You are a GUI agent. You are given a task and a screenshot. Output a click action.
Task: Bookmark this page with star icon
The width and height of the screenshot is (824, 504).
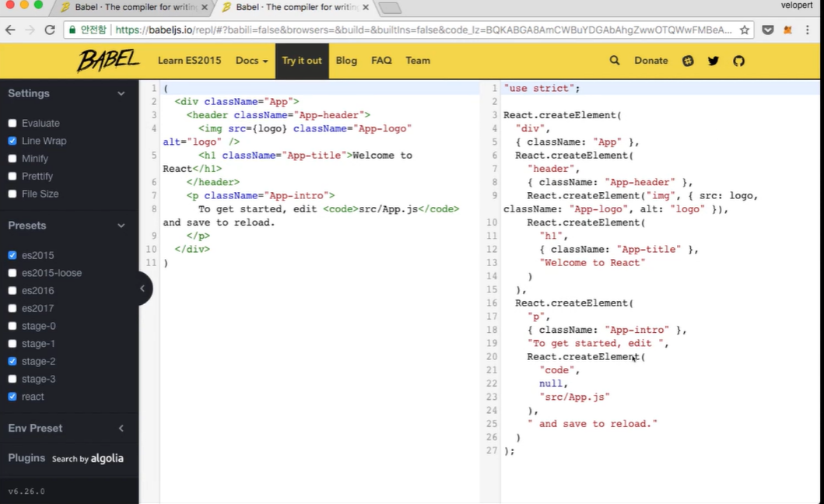[744, 30]
